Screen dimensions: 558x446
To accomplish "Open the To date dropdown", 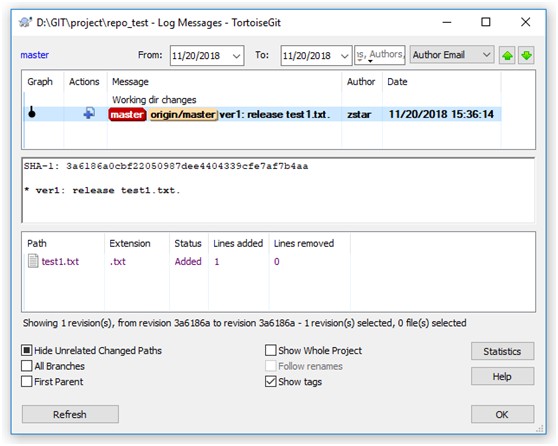I will (344, 56).
